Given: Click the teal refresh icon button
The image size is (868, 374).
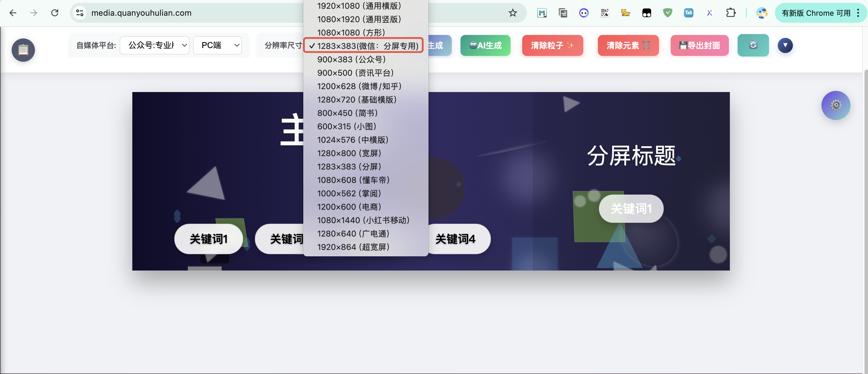Looking at the screenshot, I should [753, 45].
